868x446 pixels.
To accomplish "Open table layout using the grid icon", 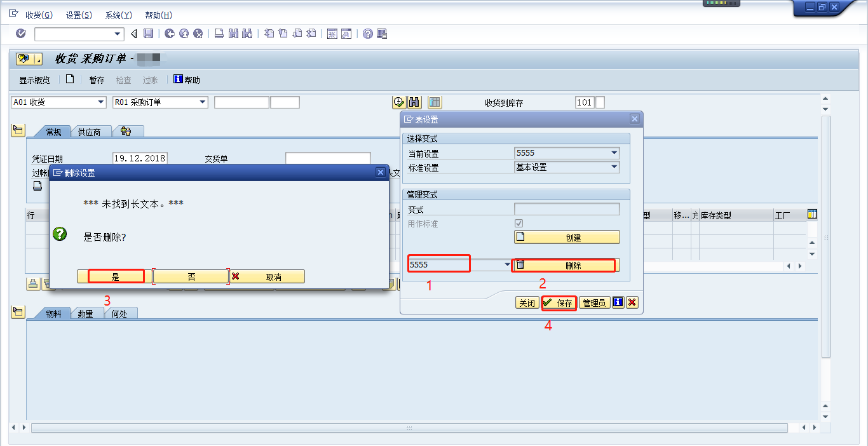I will point(435,102).
